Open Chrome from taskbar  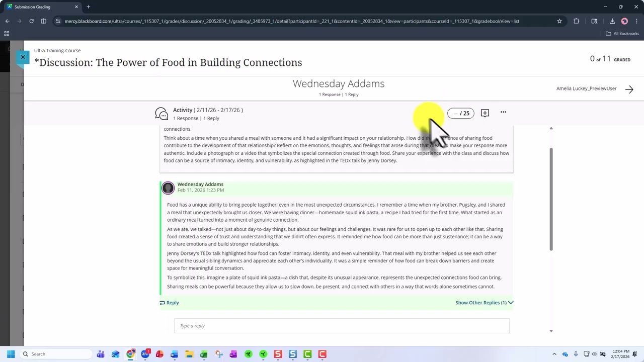(x=130, y=354)
